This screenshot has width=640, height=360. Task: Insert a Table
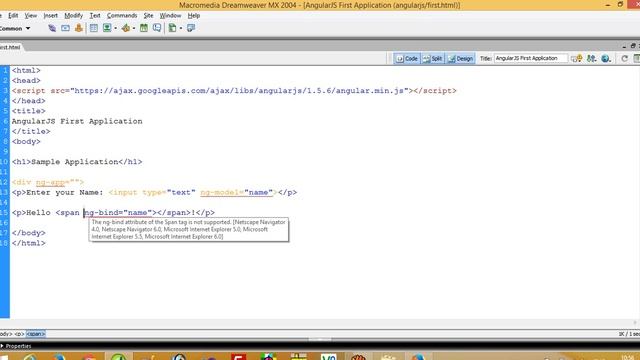94,28
